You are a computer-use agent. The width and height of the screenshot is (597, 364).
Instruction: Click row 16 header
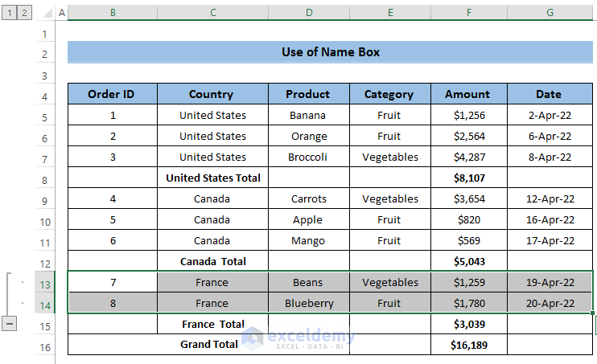pos(44,346)
